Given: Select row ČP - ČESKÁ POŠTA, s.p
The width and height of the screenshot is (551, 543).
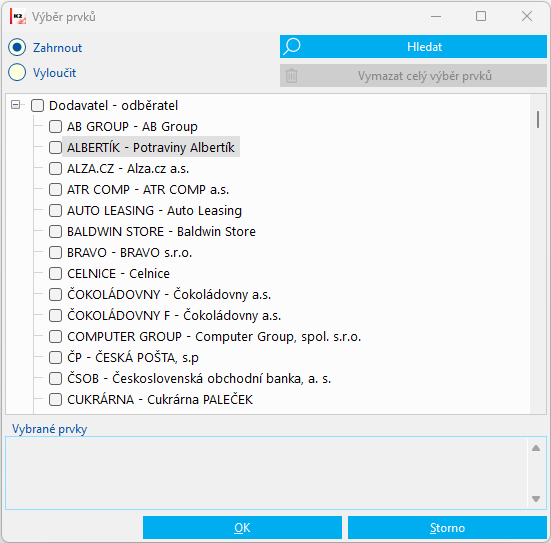Looking at the screenshot, I should point(133,357).
